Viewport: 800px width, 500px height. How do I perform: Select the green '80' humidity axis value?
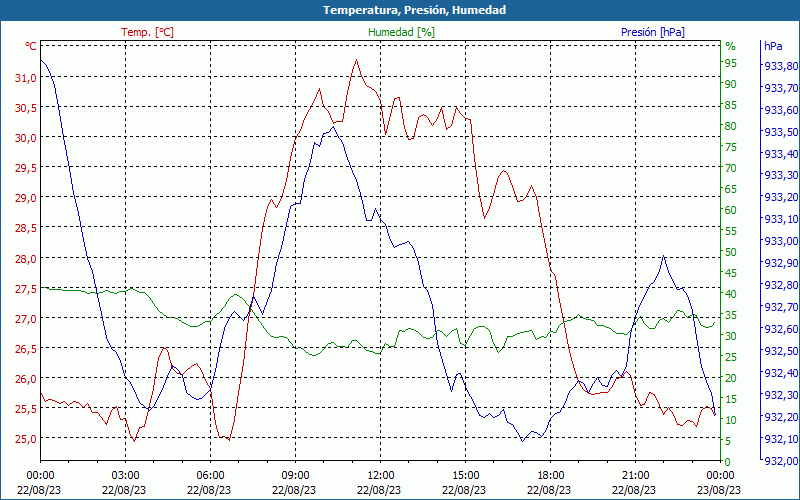point(731,126)
